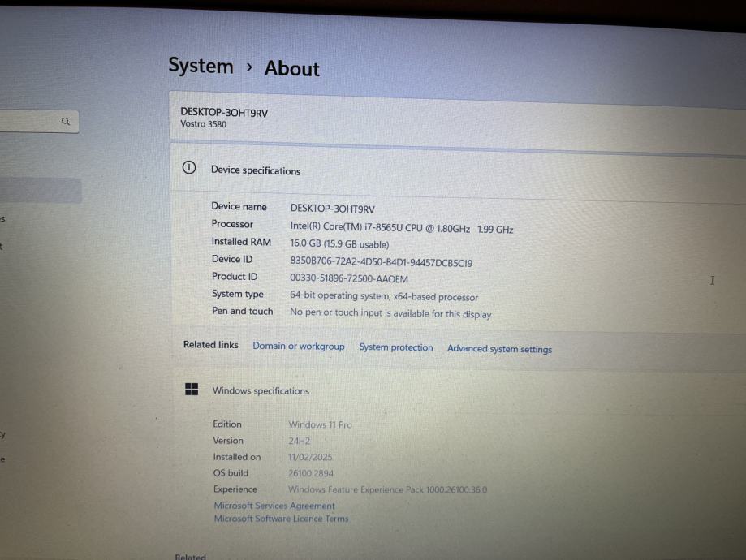Select the highlighted item in the sidebar

(40, 190)
